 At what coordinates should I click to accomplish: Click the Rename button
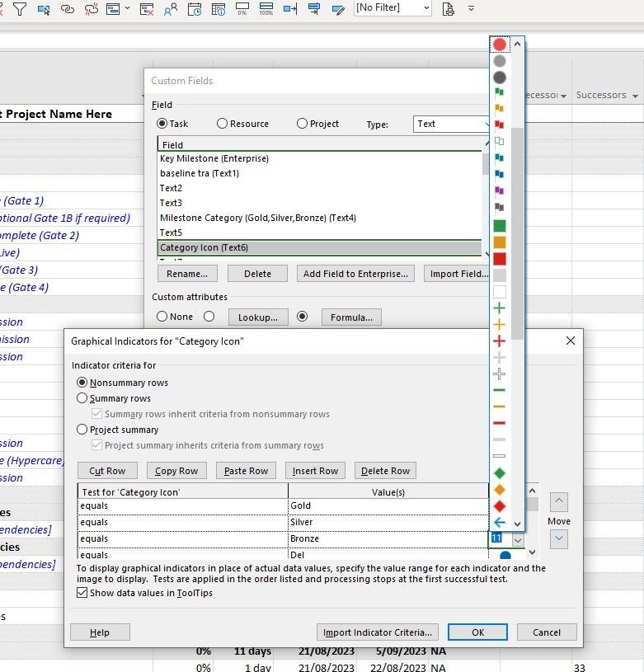click(x=187, y=274)
